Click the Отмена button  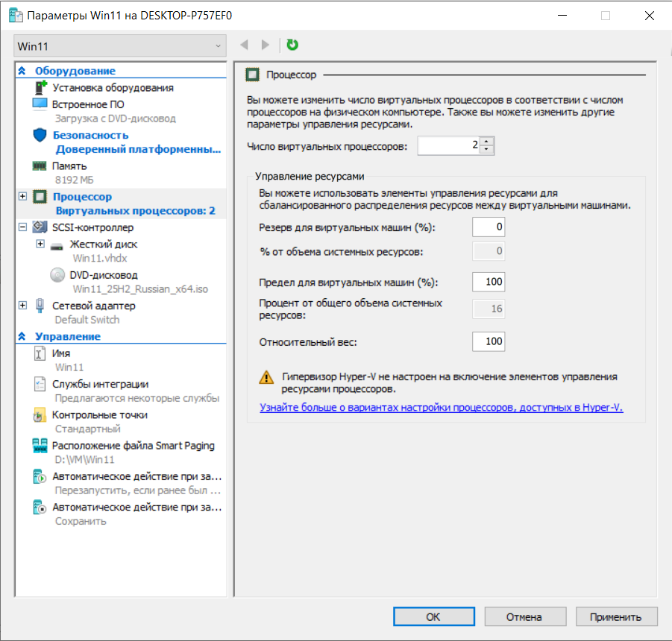525,616
